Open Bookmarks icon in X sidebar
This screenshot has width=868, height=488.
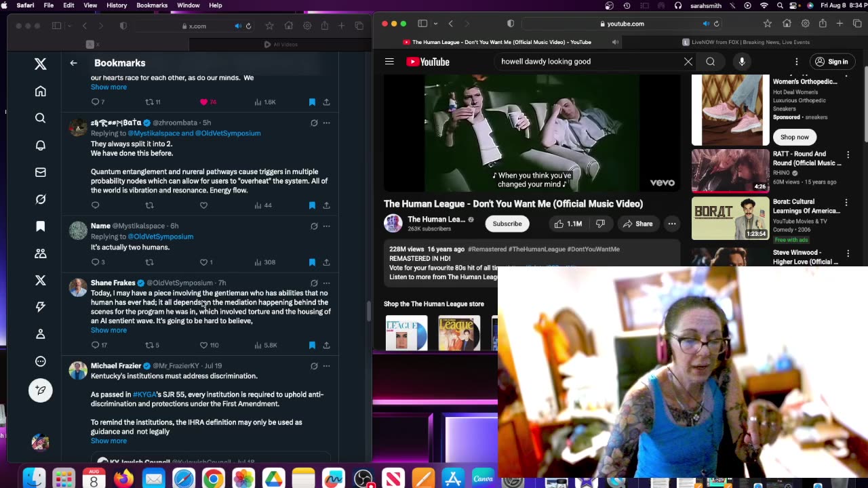(41, 226)
